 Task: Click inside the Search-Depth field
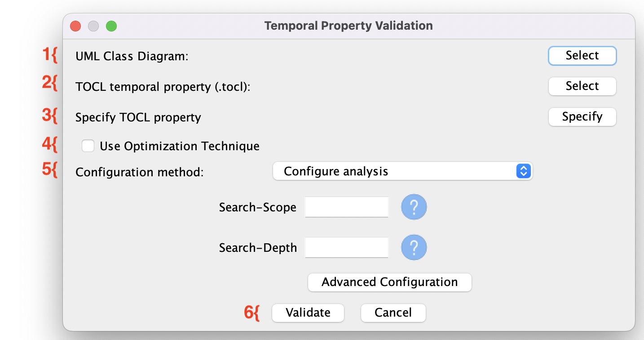346,247
